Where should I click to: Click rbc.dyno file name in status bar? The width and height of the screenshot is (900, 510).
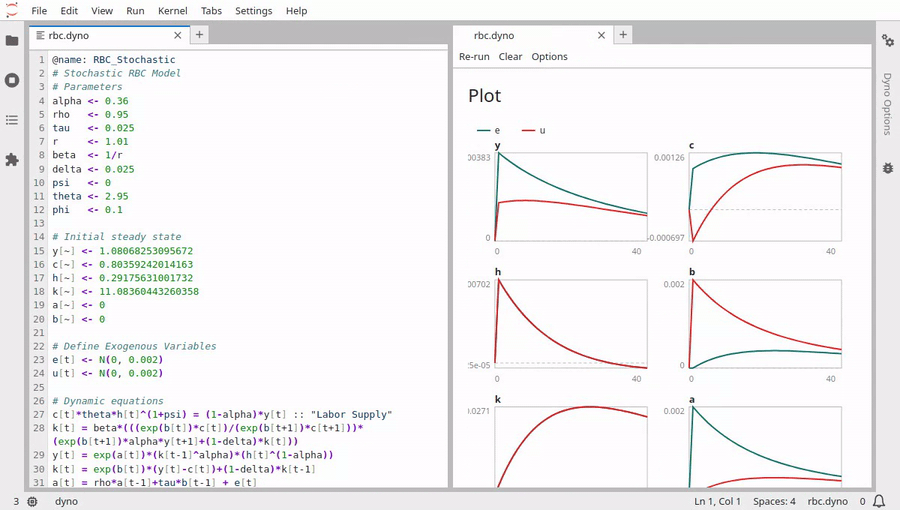pyautogui.click(x=828, y=501)
